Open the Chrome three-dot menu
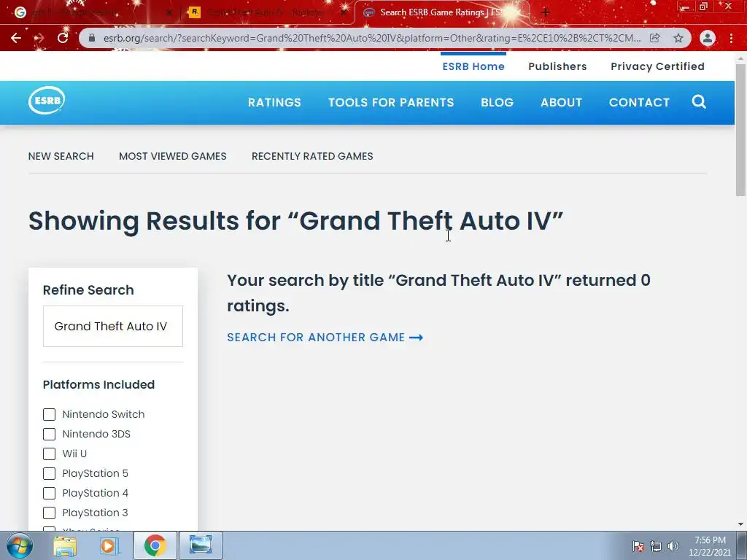 click(731, 38)
